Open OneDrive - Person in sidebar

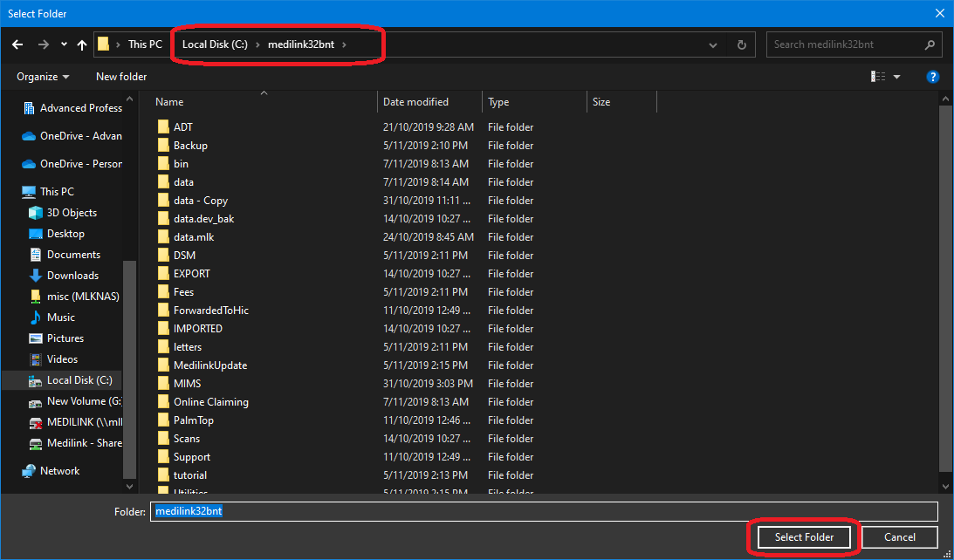point(72,164)
